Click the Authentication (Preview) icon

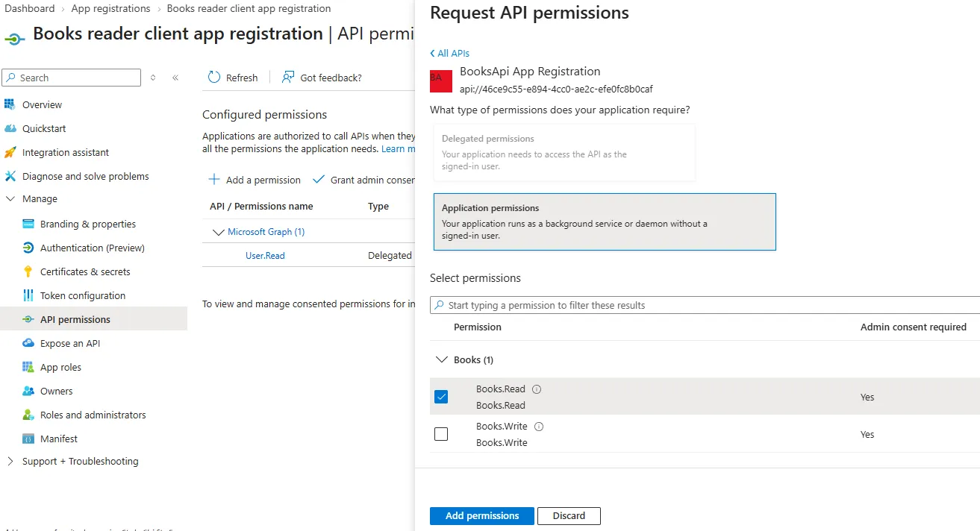point(28,248)
